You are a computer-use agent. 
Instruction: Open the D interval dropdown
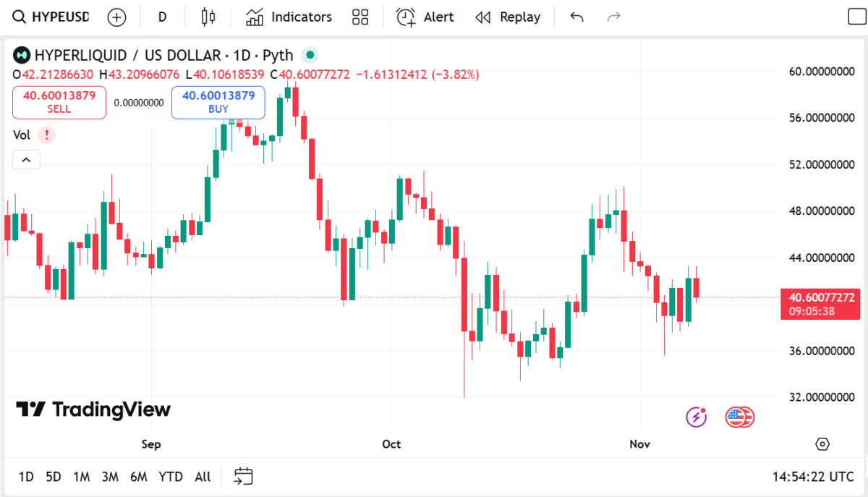pyautogui.click(x=162, y=17)
